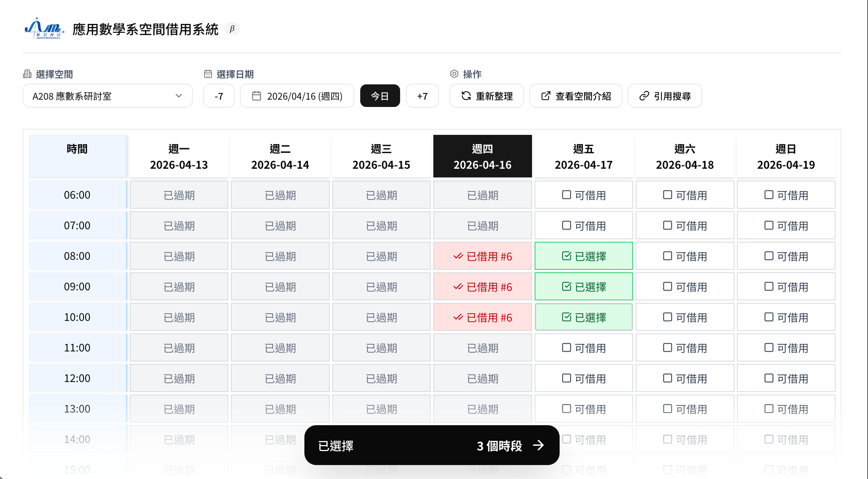Click the external-link icon beside 查看空間介紹
868x479 pixels.
[x=546, y=96]
